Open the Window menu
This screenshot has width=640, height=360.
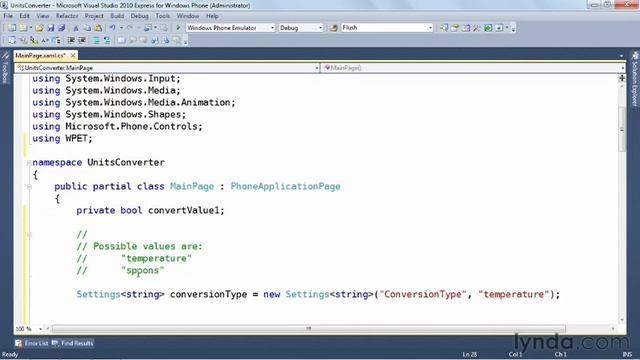pyautogui.click(x=188, y=16)
